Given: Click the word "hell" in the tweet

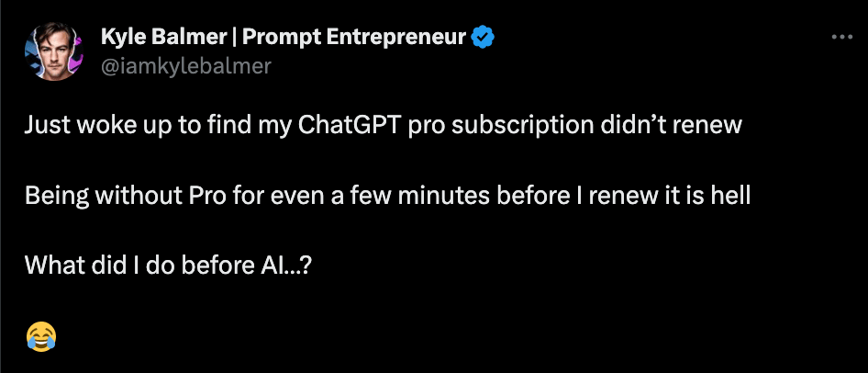Looking at the screenshot, I should (732, 196).
